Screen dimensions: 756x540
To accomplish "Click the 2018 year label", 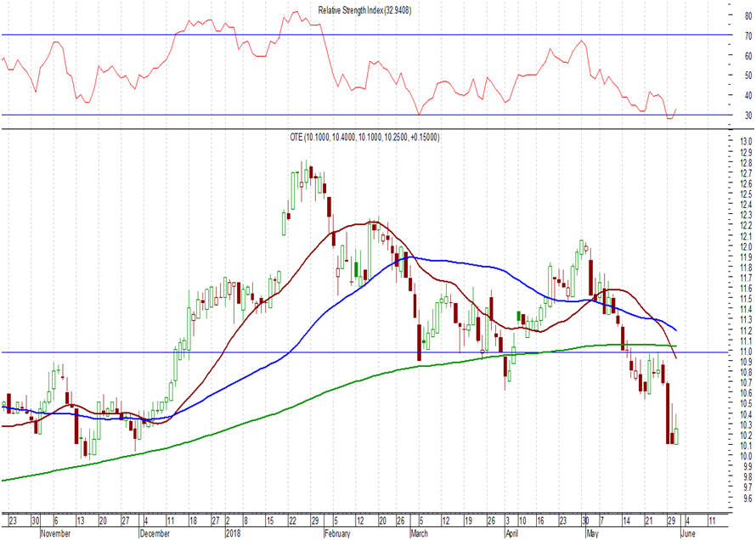I will [234, 533].
